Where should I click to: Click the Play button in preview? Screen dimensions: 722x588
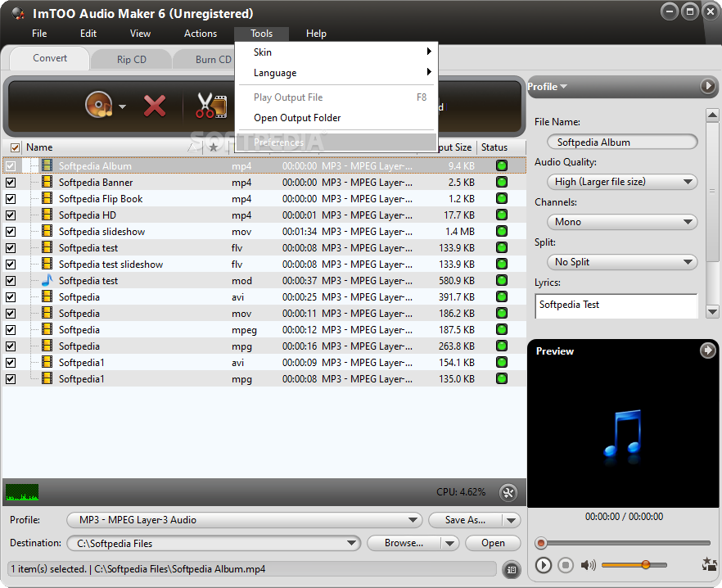544,565
